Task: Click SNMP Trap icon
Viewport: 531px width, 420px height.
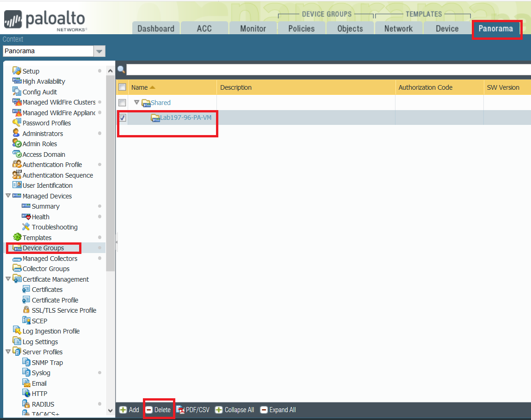Action: click(x=26, y=362)
